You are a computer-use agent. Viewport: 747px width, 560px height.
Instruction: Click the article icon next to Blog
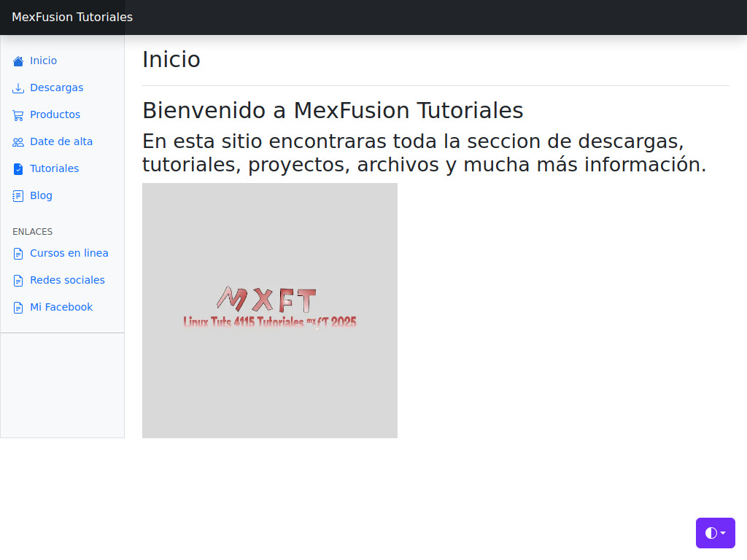17,195
